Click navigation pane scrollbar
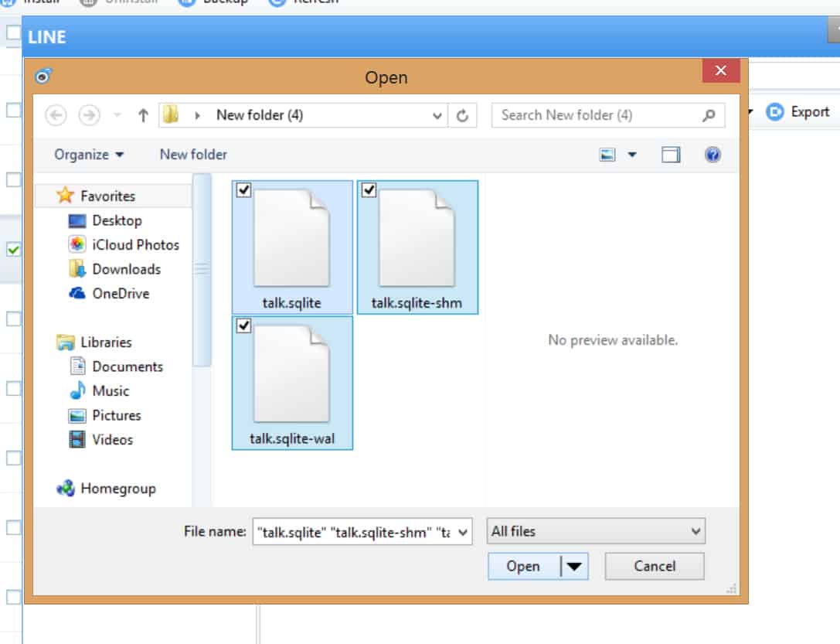Screen dimensions: 840x644 (202, 270)
